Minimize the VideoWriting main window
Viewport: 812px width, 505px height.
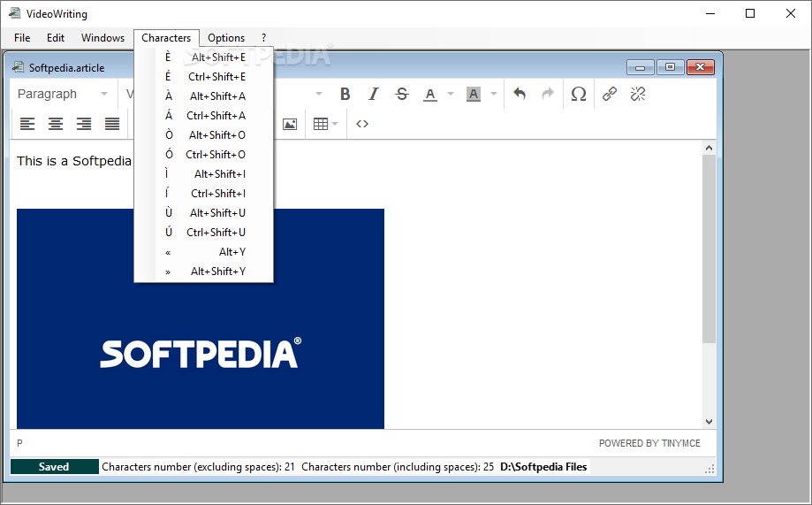[x=710, y=13]
